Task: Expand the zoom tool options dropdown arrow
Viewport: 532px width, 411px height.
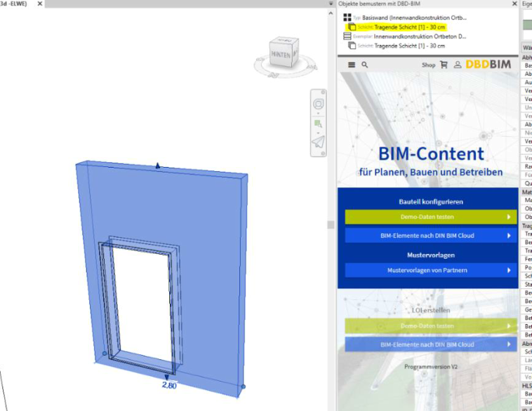Action: [x=318, y=132]
